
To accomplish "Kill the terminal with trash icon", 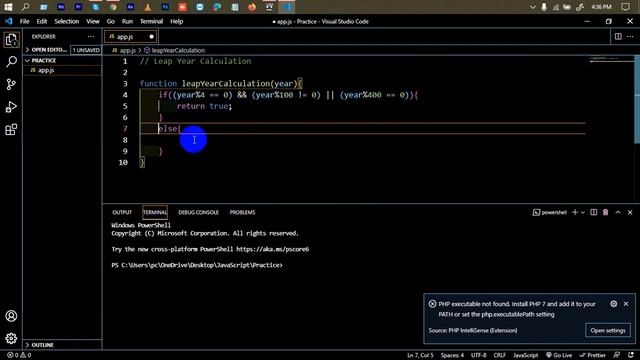I will [606, 212].
